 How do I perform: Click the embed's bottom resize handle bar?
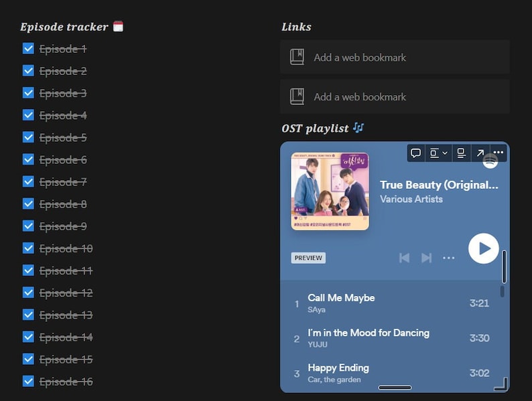[x=395, y=388]
